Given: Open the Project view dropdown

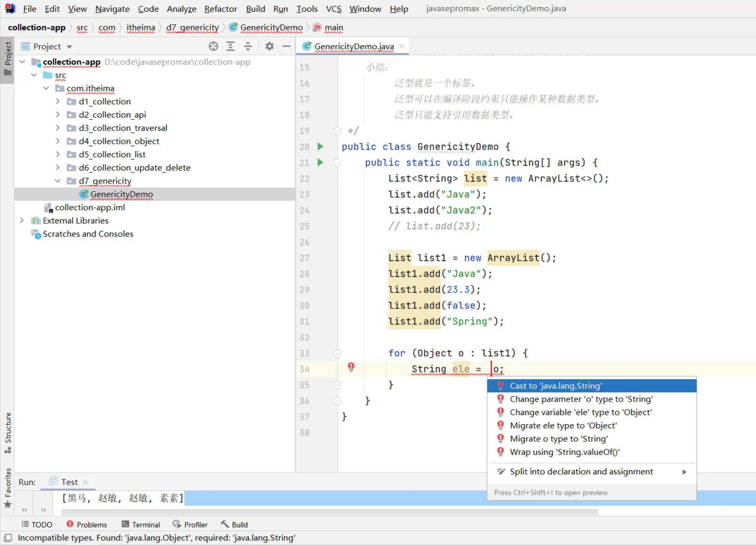Looking at the screenshot, I should pos(69,47).
